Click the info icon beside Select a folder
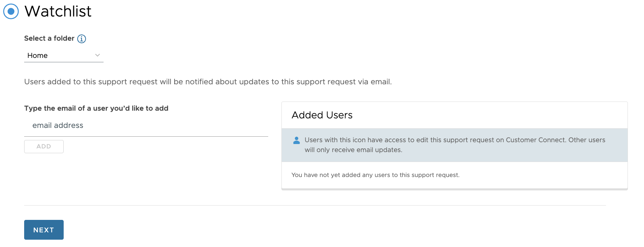 click(82, 39)
